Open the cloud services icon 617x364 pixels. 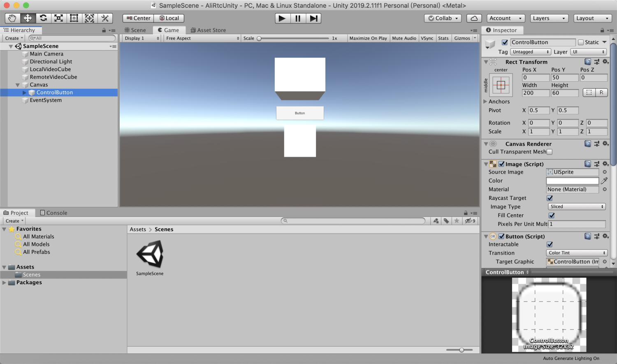(474, 18)
